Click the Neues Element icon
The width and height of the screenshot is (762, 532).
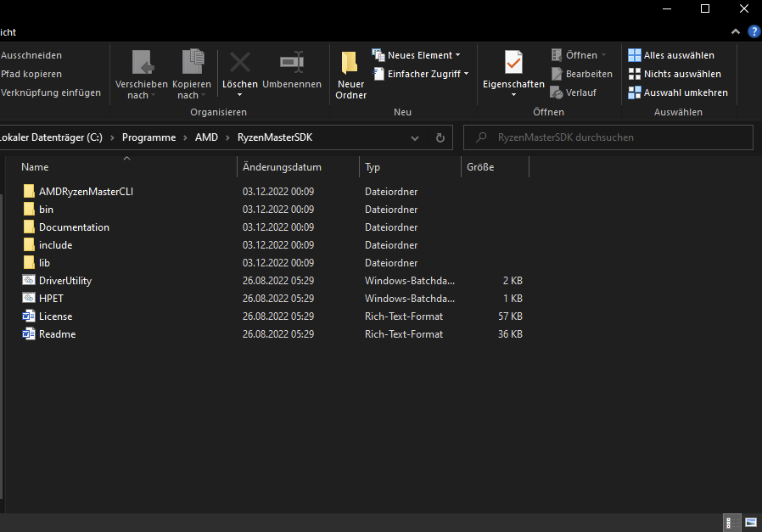click(x=378, y=55)
